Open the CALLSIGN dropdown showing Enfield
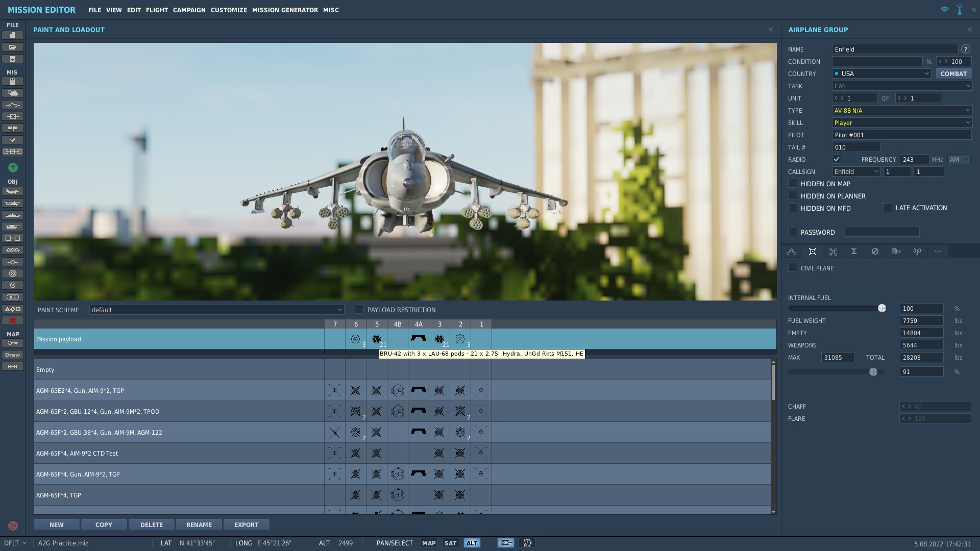 (x=856, y=171)
